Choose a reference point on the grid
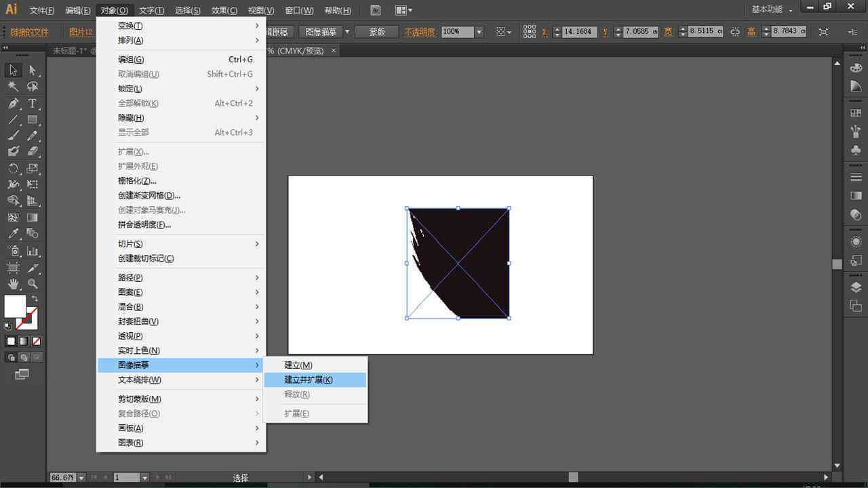Screen dimensions: 868x488 pyautogui.click(x=530, y=32)
